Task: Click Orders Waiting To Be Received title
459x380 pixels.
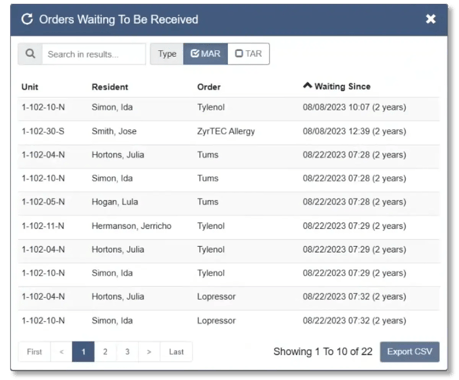Action: [x=119, y=19]
